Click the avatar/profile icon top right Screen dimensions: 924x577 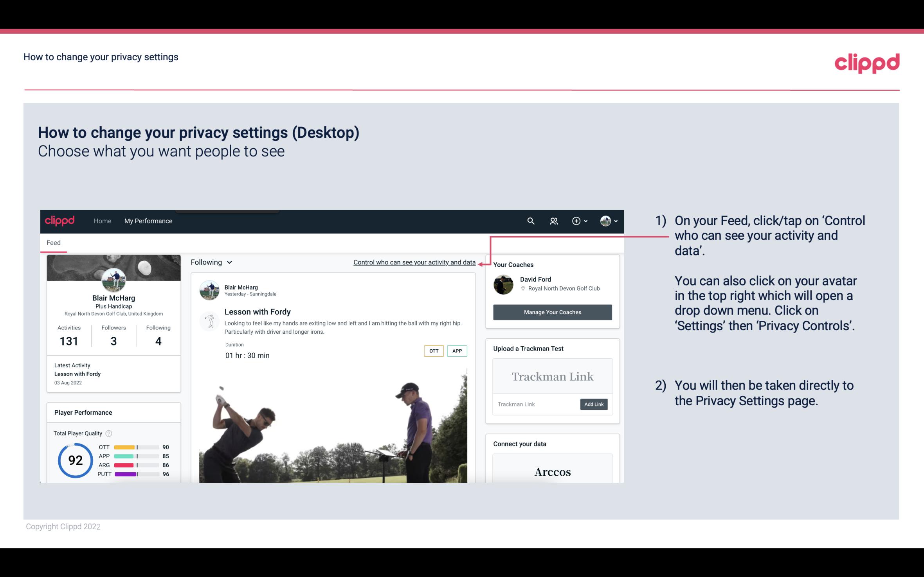click(x=605, y=221)
